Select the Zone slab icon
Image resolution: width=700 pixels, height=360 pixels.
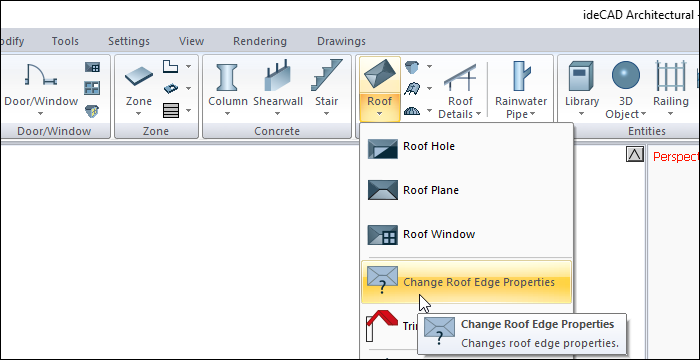tap(139, 76)
